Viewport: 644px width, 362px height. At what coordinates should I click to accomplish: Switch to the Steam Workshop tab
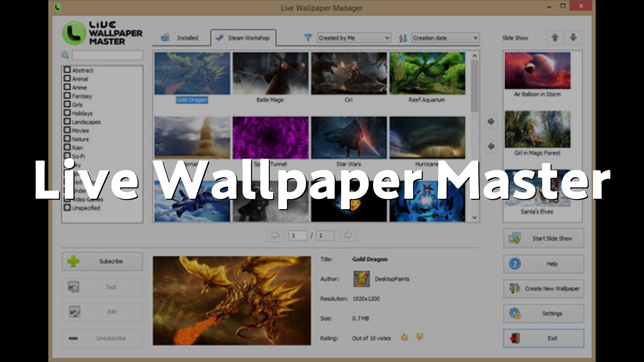pos(243,38)
